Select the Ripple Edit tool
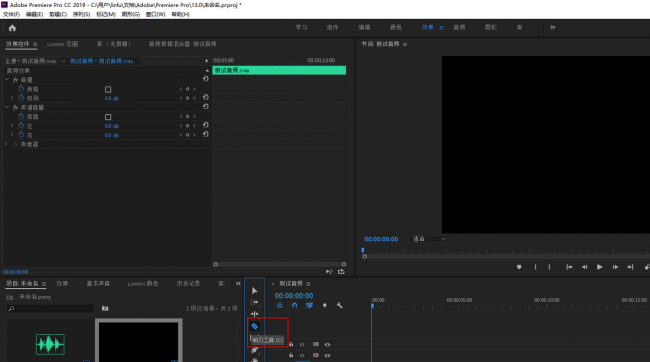 point(255,314)
